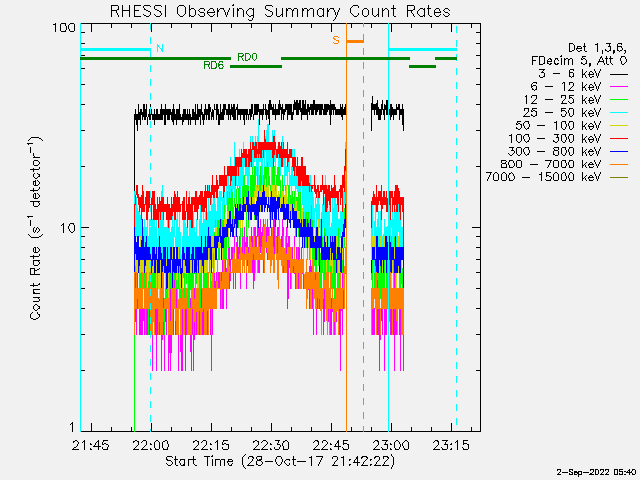Click the dashed orange vertical SAA end line
The image size is (640, 480).
364,227
